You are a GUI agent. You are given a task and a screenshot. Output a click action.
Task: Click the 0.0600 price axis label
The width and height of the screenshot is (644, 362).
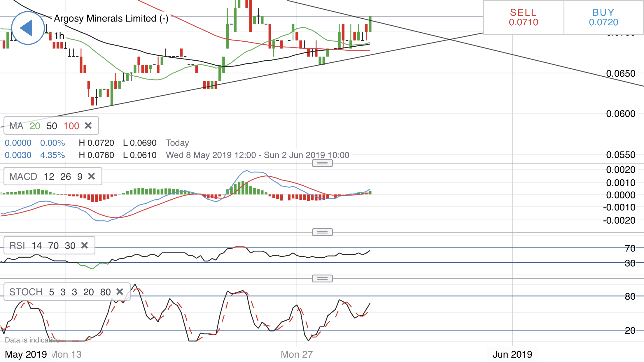point(621,114)
